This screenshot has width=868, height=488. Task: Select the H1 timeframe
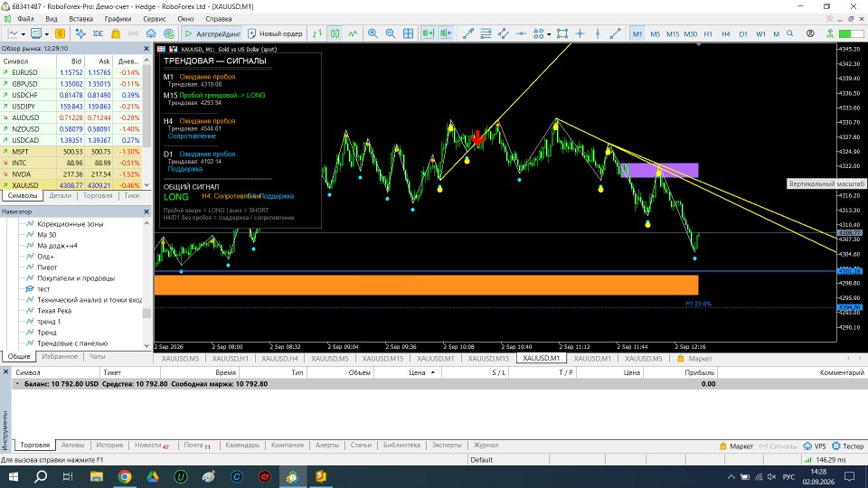tap(708, 33)
